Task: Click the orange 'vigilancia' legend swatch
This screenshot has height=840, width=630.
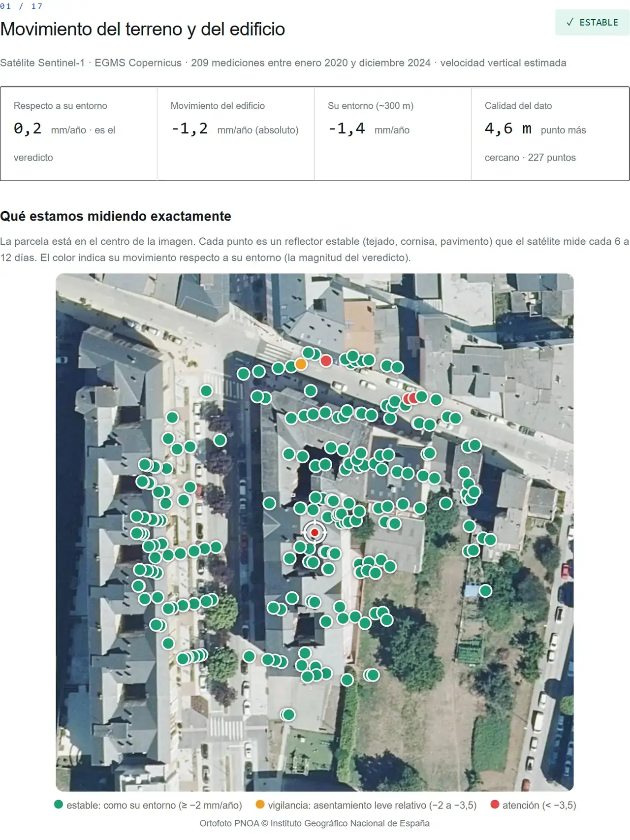Action: point(260,805)
